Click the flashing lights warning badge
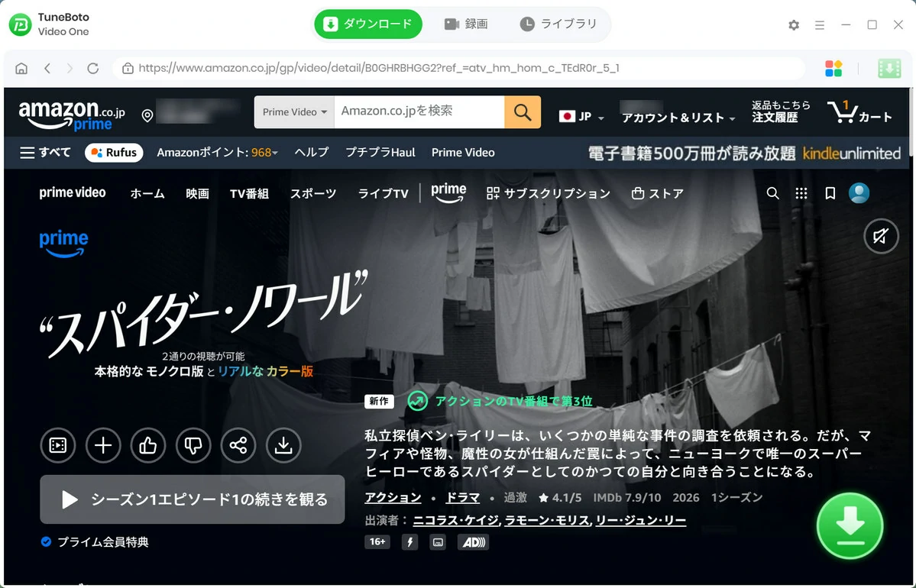 click(x=409, y=542)
